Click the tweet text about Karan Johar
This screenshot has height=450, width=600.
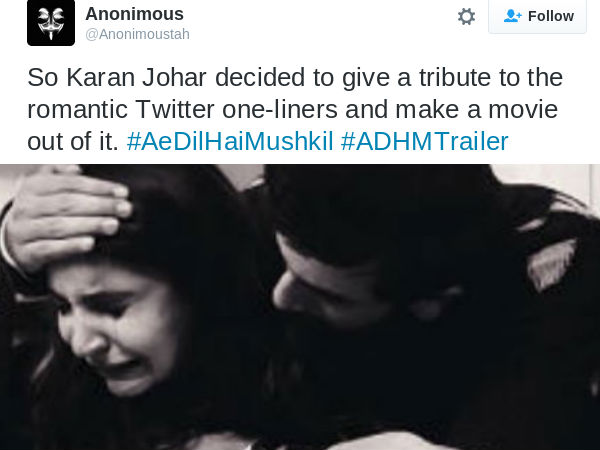click(x=295, y=109)
